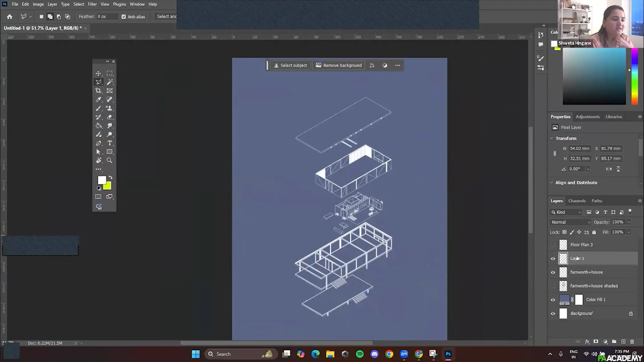Toggle the width-height link constraint
The image size is (644, 362).
tap(555, 153)
